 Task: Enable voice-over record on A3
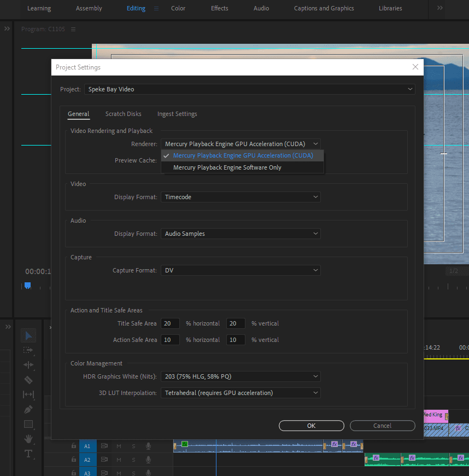(x=148, y=473)
